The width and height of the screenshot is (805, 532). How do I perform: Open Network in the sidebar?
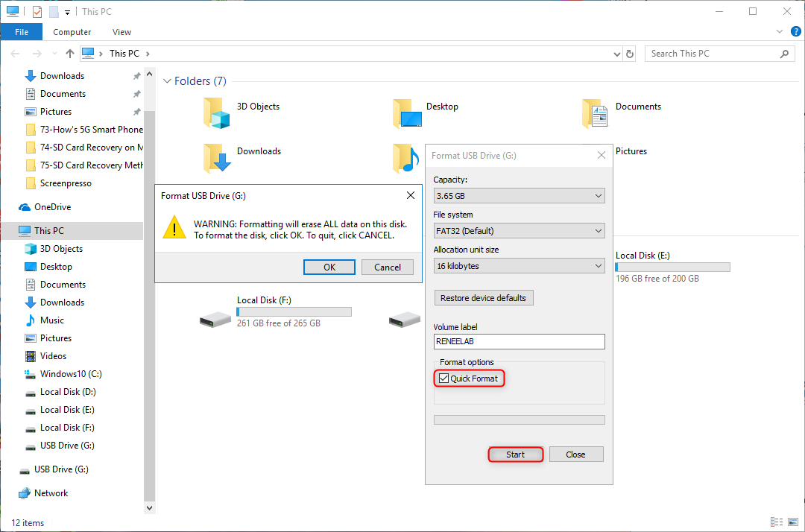51,493
